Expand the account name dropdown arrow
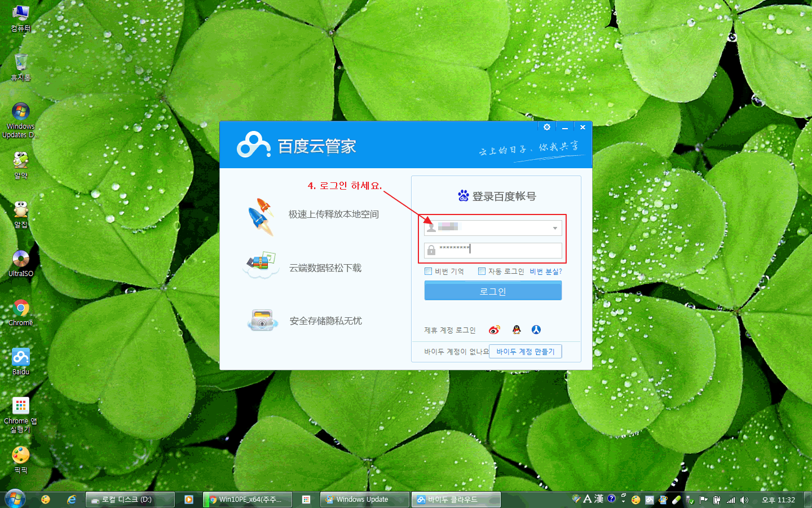Screen dimensions: 812x508 tap(555, 228)
